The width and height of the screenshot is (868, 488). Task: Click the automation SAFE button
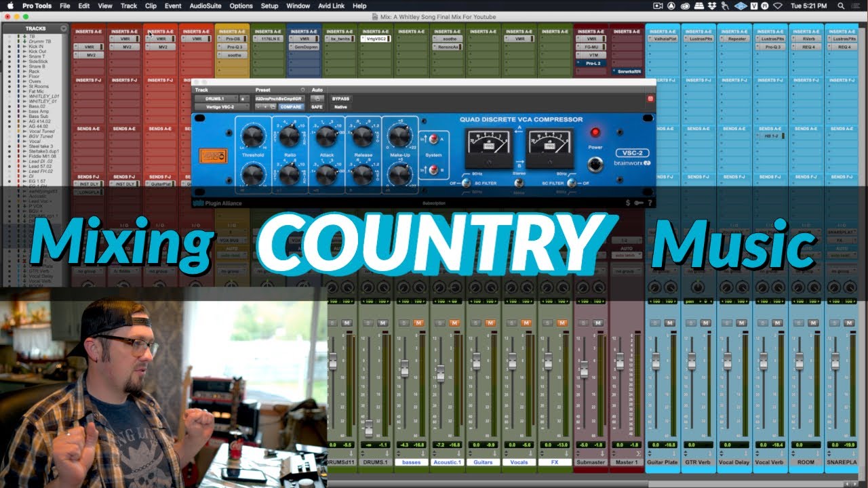[317, 106]
